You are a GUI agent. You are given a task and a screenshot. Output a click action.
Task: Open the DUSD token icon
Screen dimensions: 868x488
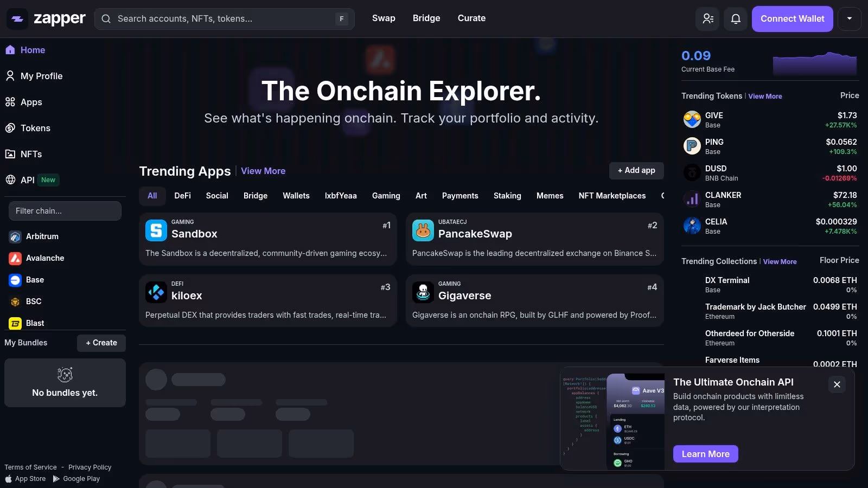(692, 172)
